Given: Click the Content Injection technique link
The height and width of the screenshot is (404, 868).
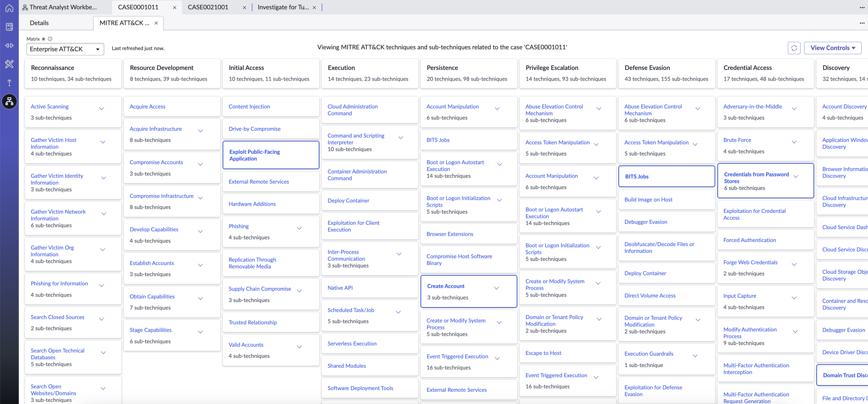Looking at the screenshot, I should (x=249, y=107).
